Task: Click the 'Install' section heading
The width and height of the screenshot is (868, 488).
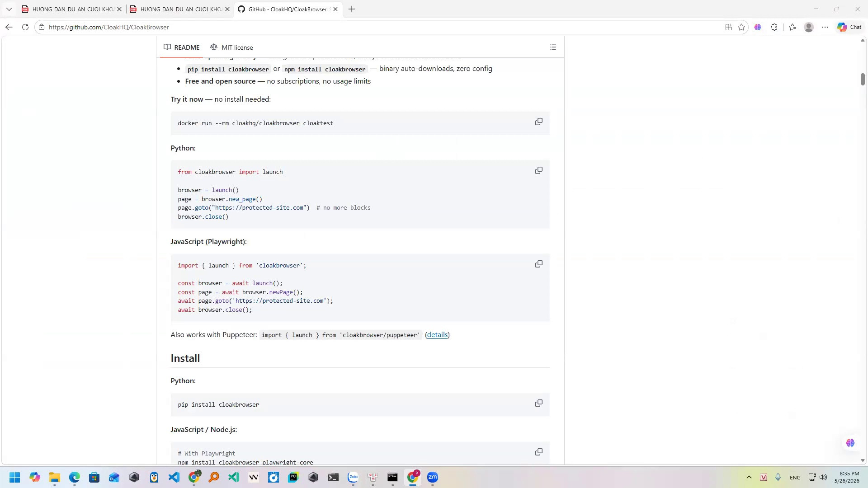Action: [185, 358]
